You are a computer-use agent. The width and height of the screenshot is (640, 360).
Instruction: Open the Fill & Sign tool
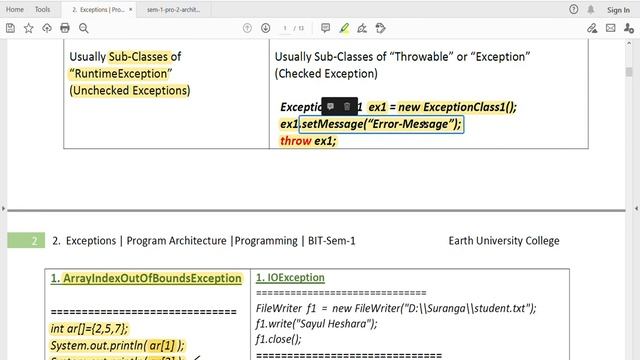592,28
